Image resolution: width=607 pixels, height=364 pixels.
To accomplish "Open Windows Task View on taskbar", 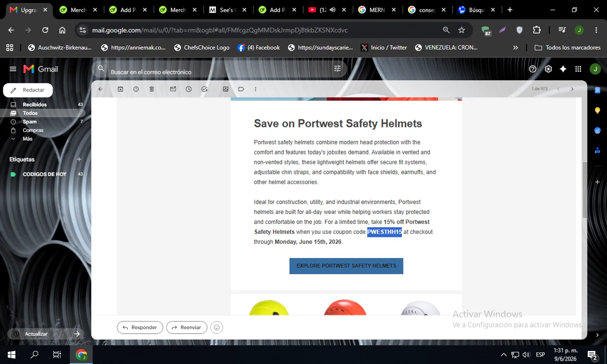I will [x=57, y=355].
